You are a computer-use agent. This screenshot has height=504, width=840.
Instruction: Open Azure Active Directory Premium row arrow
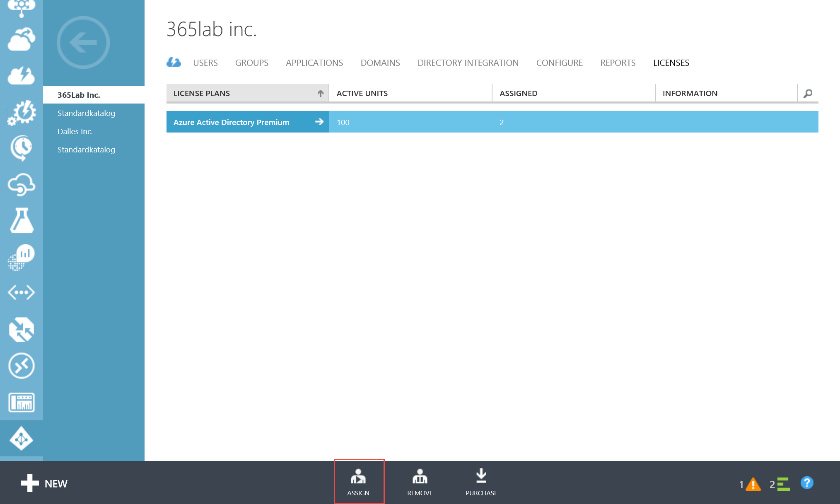[319, 122]
